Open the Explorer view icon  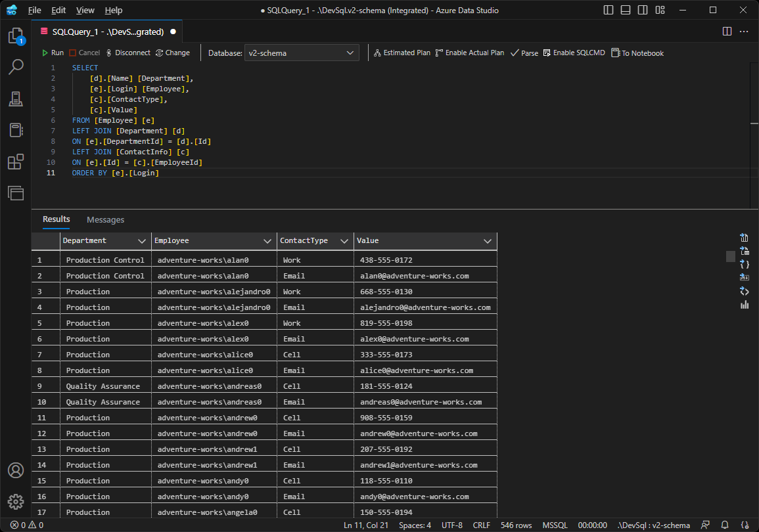(x=16, y=35)
